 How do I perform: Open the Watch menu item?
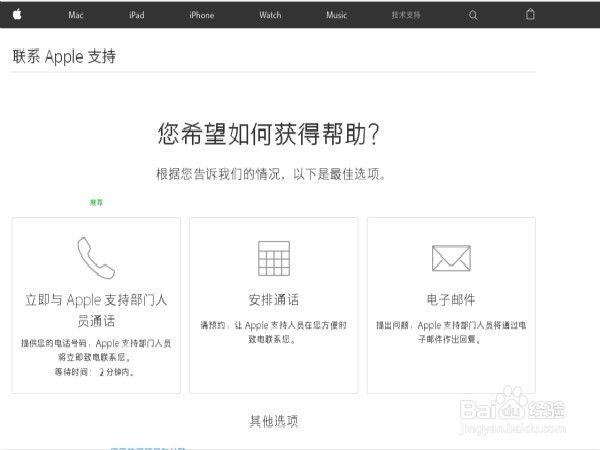pos(270,15)
